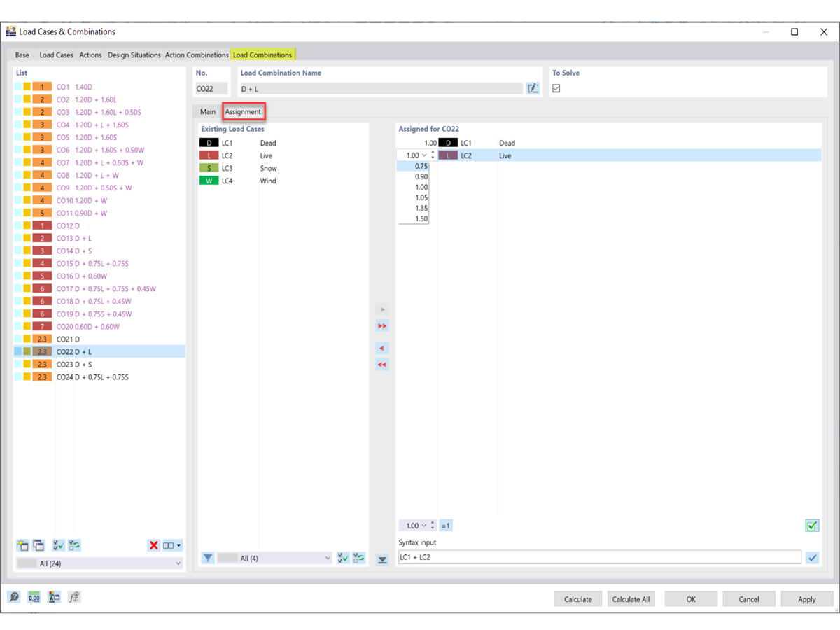Open the fx formula icon
Image resolution: width=840 pixels, height=630 pixels.
click(x=74, y=598)
